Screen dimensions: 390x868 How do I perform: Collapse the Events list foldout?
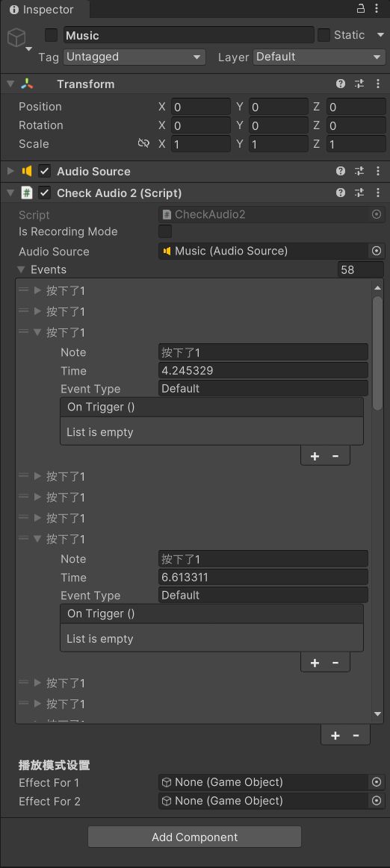[21, 269]
